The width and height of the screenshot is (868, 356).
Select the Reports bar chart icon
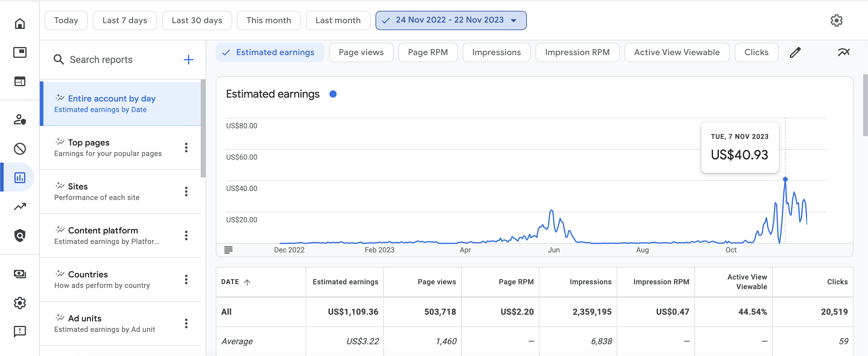coord(20,177)
